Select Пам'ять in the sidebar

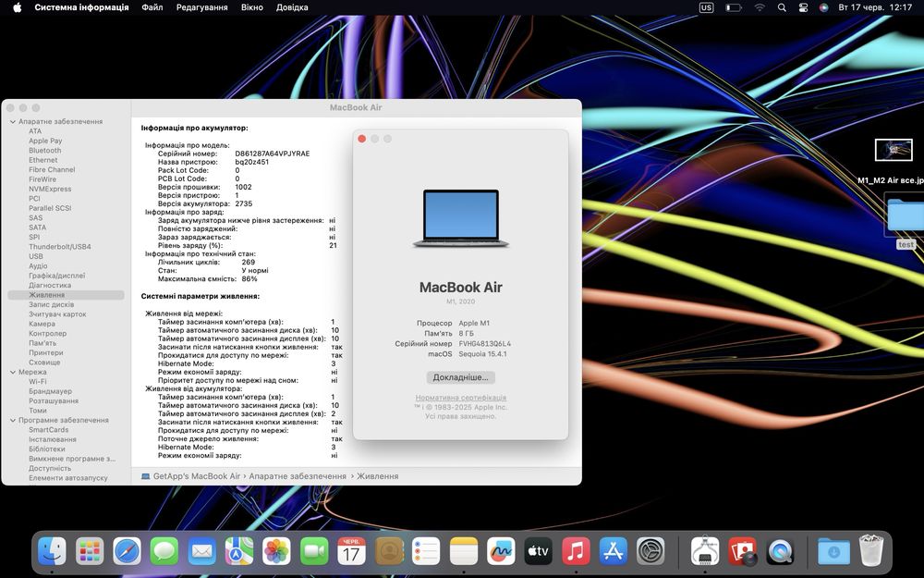pyautogui.click(x=43, y=343)
